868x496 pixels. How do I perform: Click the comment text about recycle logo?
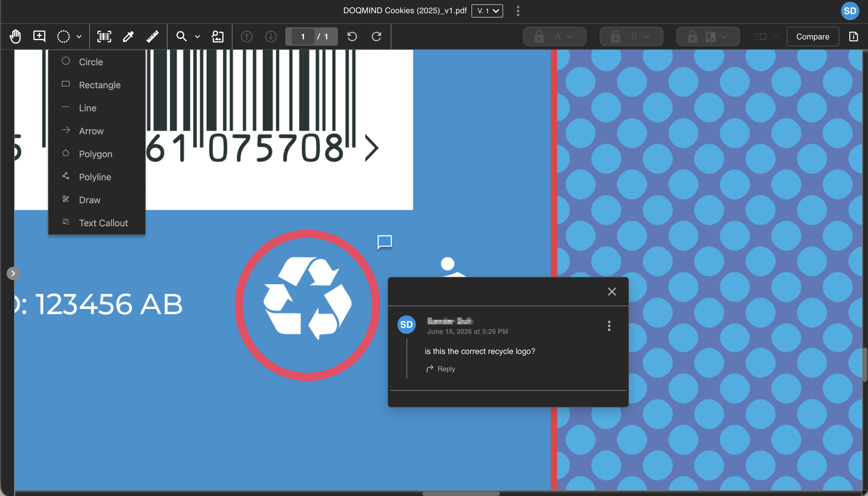[x=480, y=351]
